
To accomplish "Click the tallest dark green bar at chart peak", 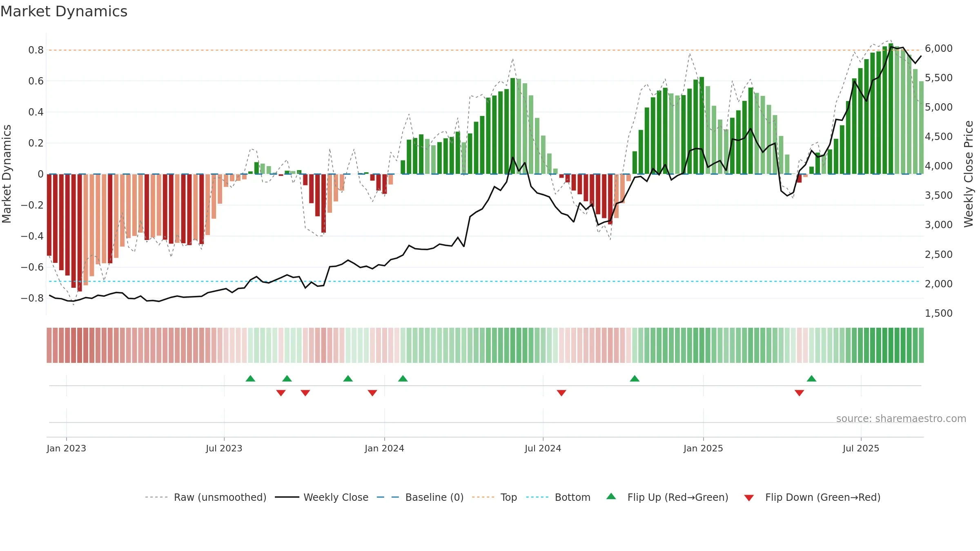I will point(891,109).
